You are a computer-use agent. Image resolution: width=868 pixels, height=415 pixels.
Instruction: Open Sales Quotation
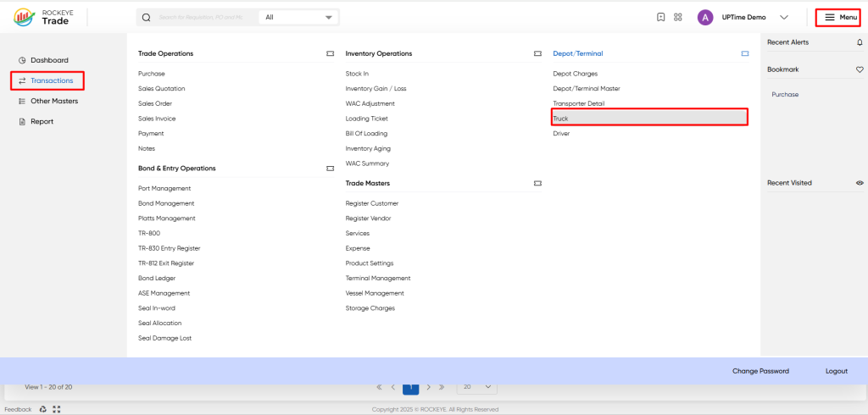162,89
